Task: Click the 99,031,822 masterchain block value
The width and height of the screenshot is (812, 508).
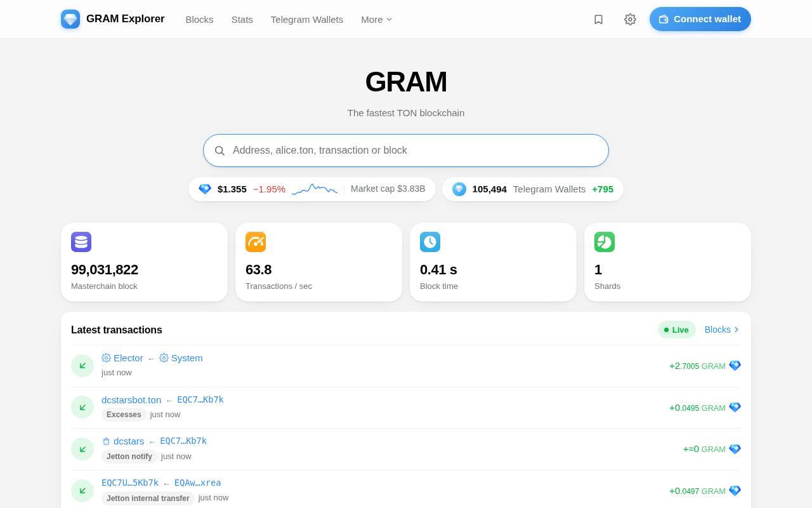Action: (105, 270)
